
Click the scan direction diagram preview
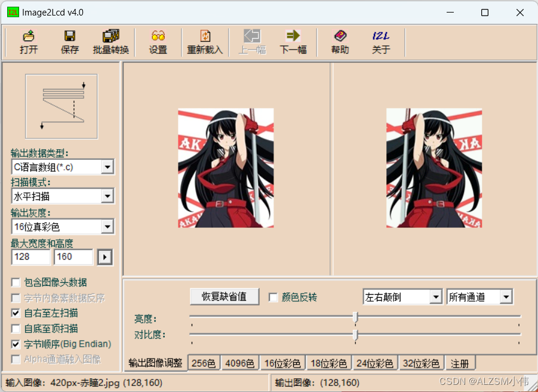62,106
